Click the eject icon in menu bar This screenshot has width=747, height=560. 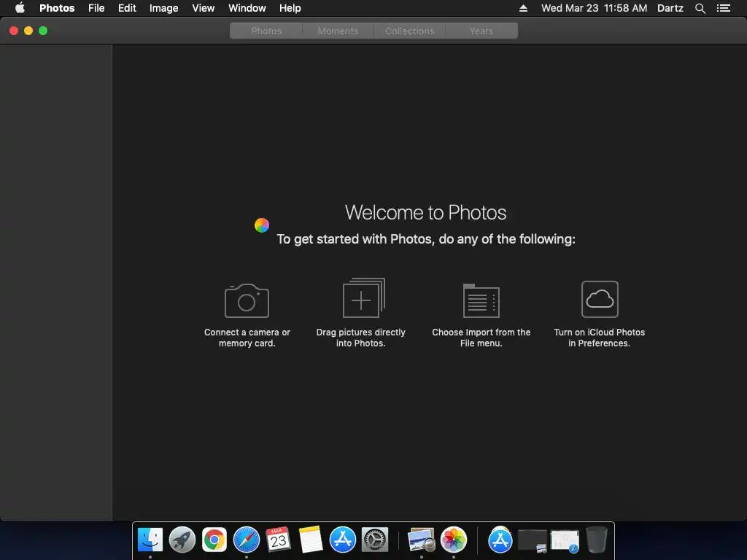523,8
